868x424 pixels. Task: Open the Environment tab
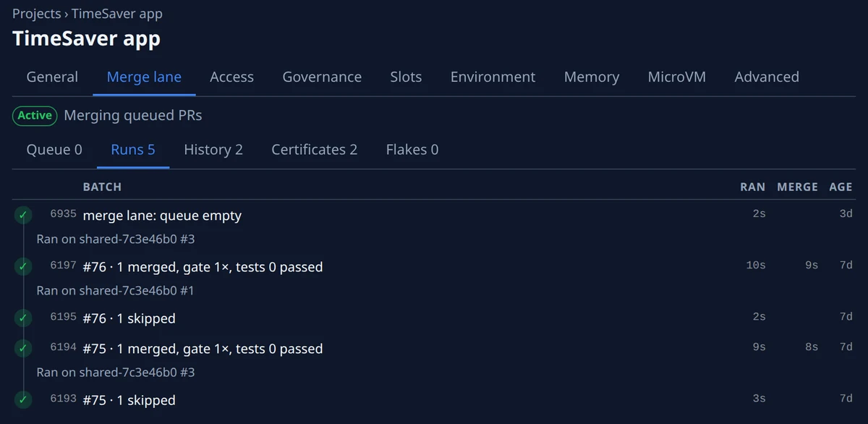coord(493,77)
